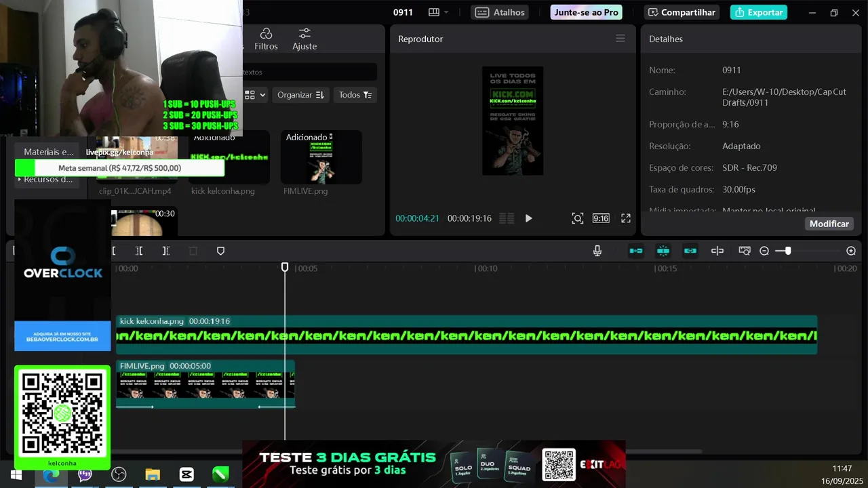Click the current timecode 00:00:04:21
This screenshot has width=868, height=488.
point(417,218)
